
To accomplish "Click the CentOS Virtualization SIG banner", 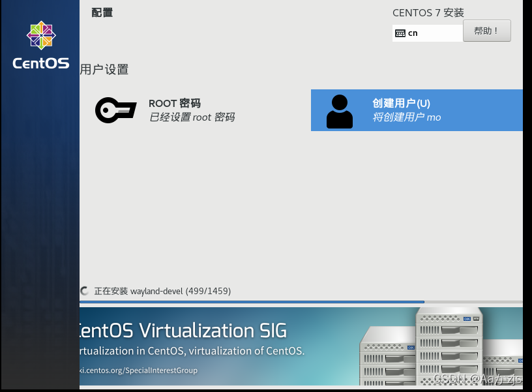I will point(301,346).
